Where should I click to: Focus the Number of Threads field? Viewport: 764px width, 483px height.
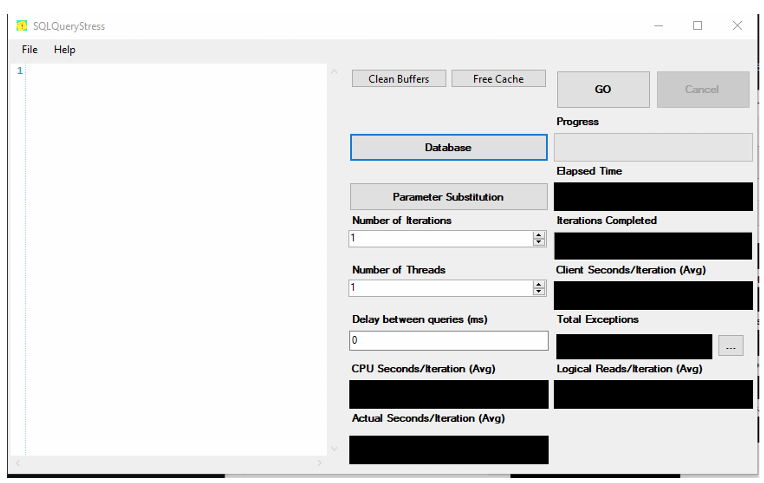440,288
